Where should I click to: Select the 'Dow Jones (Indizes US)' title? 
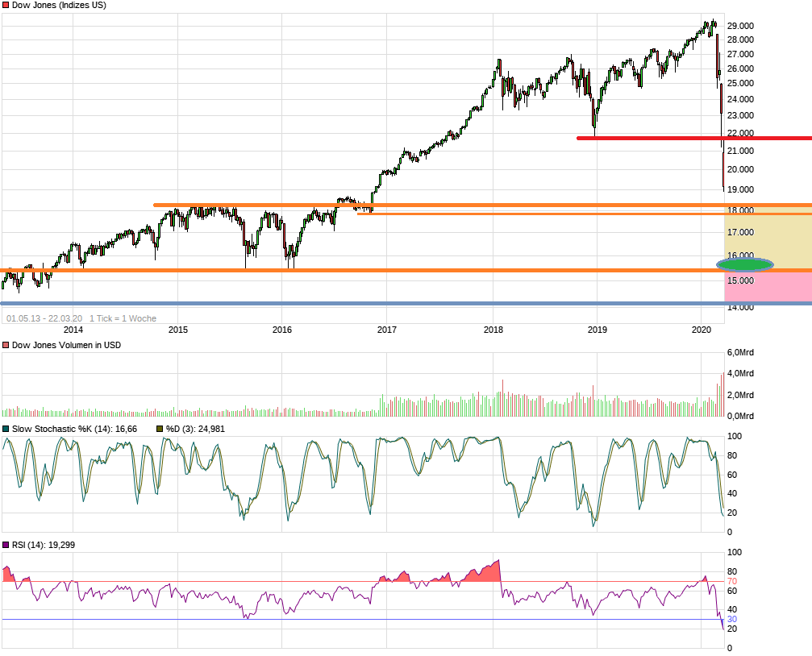[59, 5]
